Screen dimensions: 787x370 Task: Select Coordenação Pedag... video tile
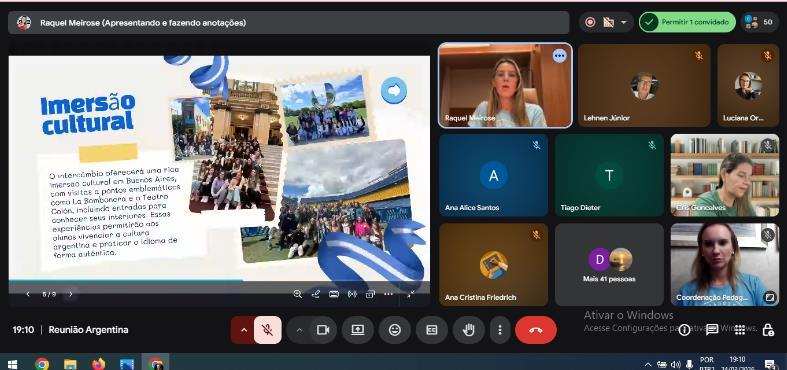725,265
